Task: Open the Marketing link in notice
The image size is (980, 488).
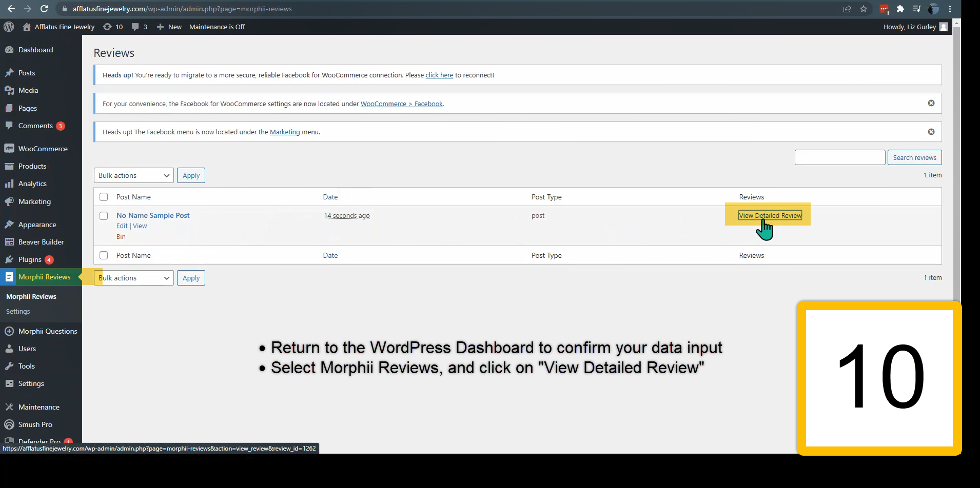Action: tap(285, 132)
